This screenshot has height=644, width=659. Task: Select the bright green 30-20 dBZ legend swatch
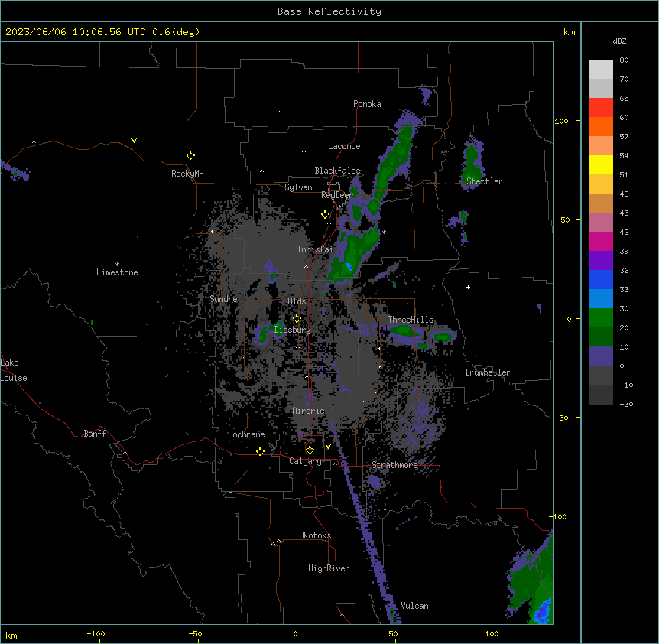point(601,318)
